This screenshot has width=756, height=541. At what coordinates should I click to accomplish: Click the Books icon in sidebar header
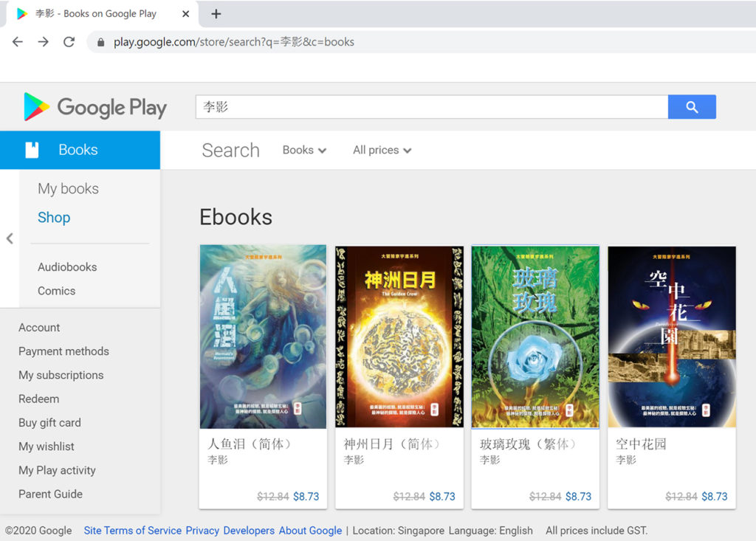pos(32,150)
